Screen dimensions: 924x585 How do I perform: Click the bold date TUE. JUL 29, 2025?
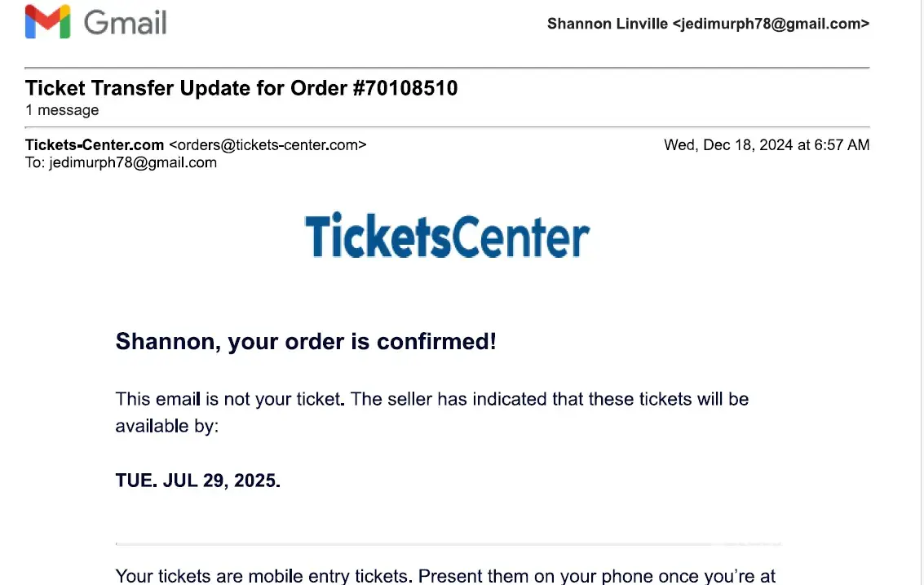pos(198,481)
